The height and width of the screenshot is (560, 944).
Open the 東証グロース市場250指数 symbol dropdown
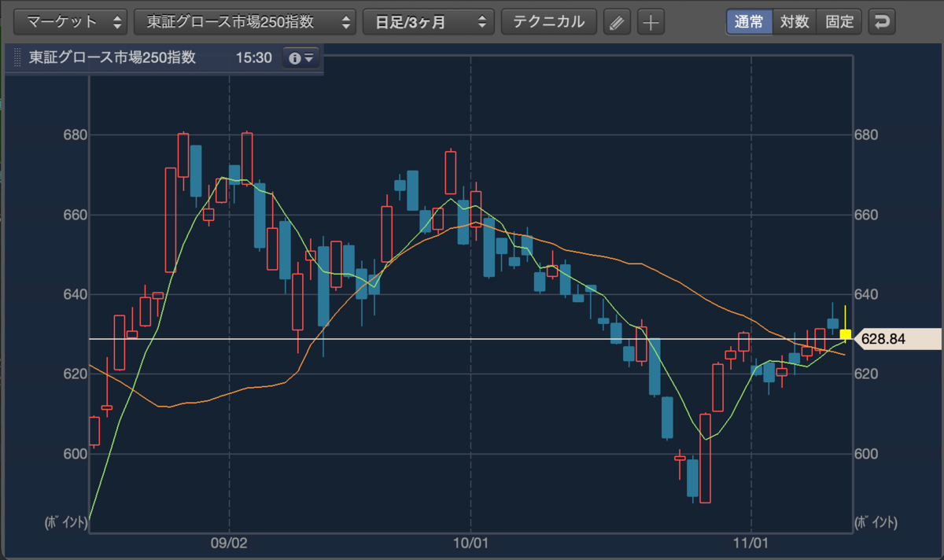pyautogui.click(x=245, y=22)
